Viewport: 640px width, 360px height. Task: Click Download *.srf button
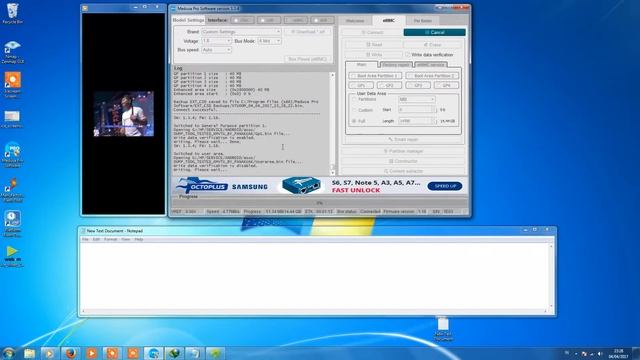tap(308, 31)
